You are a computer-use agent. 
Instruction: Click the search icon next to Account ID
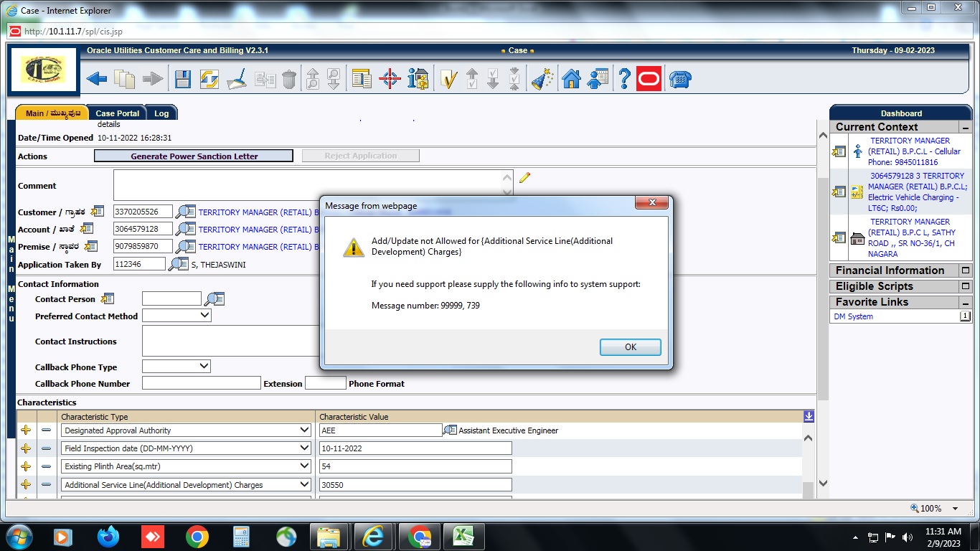click(x=186, y=229)
